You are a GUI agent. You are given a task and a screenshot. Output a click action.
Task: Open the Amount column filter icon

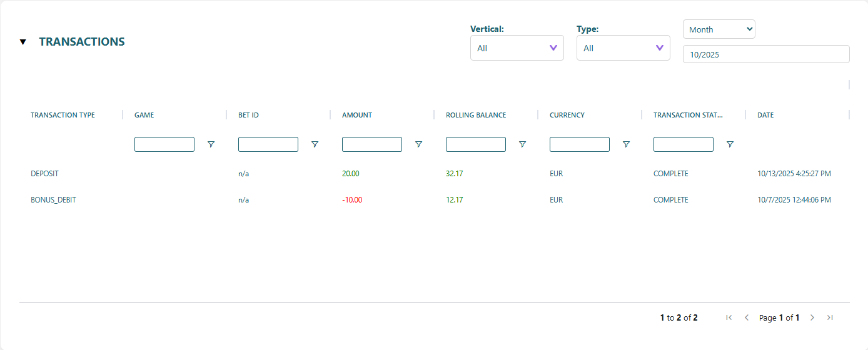click(x=418, y=144)
